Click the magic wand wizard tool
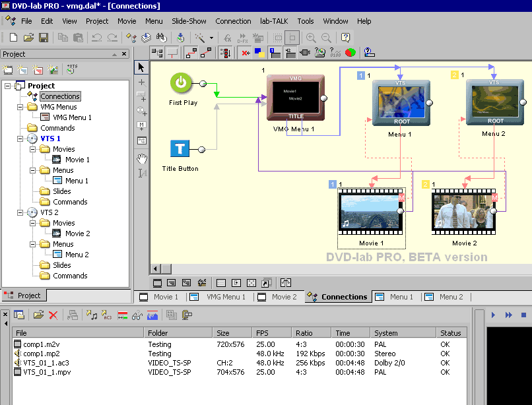This screenshot has width=532, height=405. tap(199, 38)
